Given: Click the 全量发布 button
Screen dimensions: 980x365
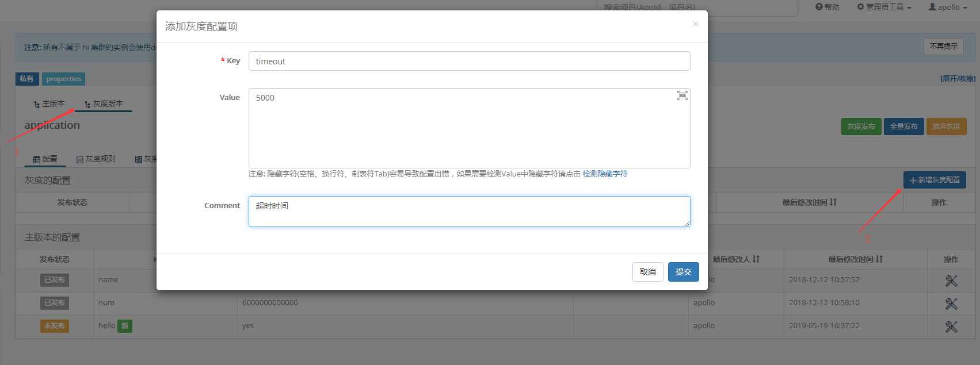Looking at the screenshot, I should pyautogui.click(x=903, y=126).
